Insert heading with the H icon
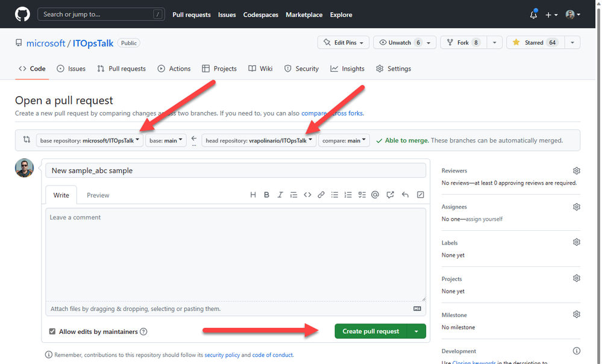 click(x=252, y=195)
